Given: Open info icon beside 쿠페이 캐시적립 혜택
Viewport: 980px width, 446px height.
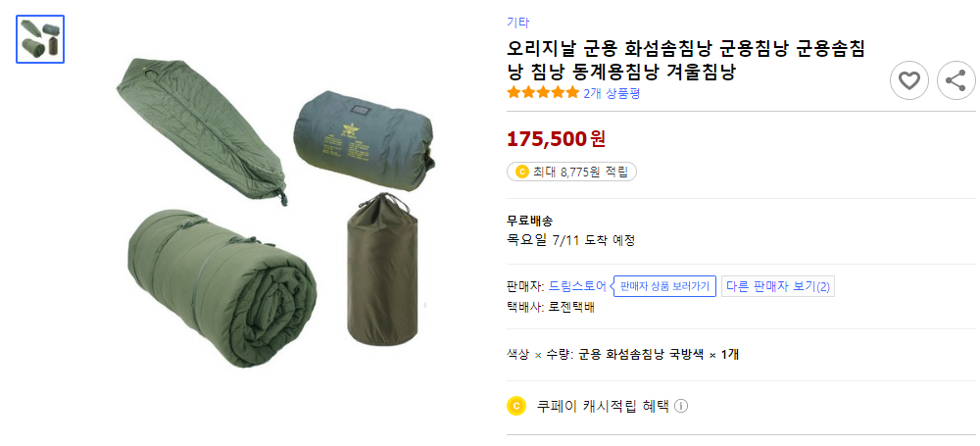Looking at the screenshot, I should 681,406.
